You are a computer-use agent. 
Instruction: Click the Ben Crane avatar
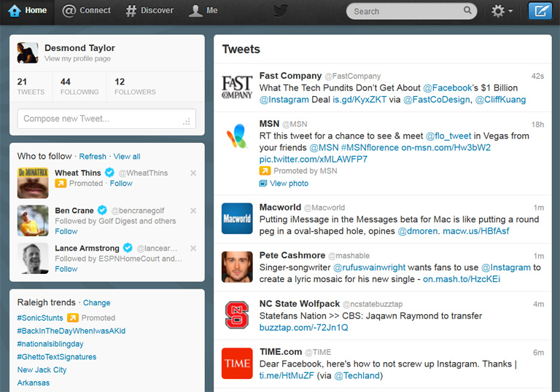(33, 221)
